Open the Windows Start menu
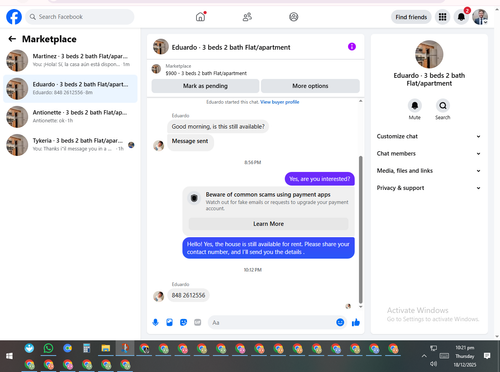The height and width of the screenshot is (372, 500). [x=9, y=356]
